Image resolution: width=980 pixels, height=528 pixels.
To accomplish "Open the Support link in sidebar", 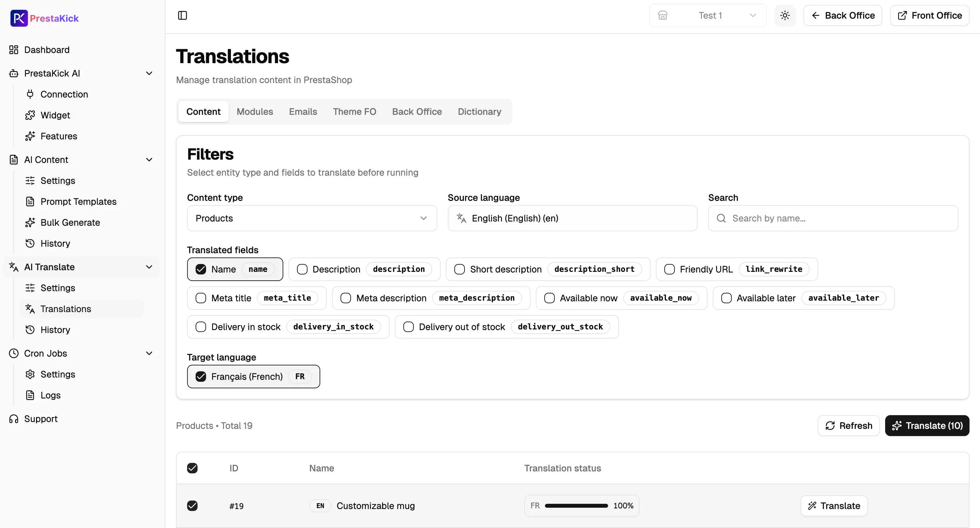I will [41, 419].
